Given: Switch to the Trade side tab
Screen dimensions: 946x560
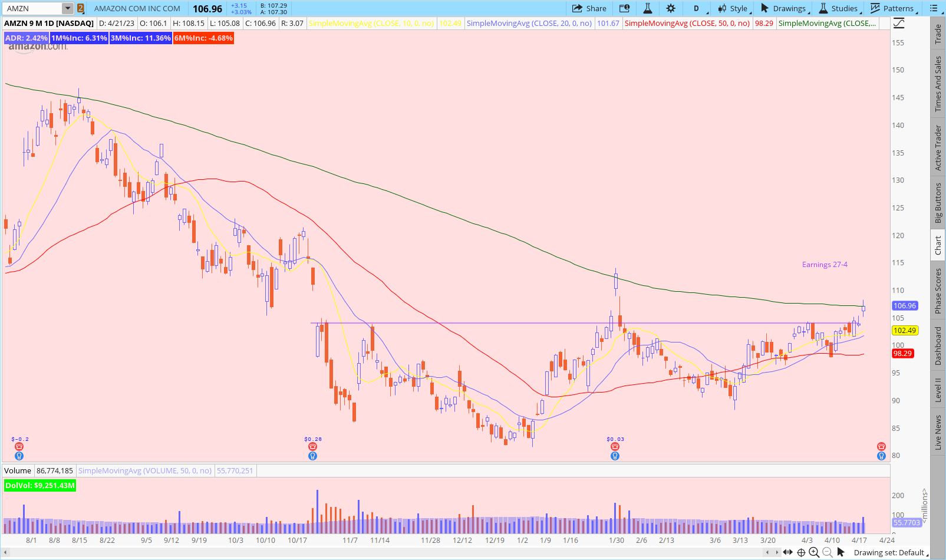Looking at the screenshot, I should [938, 34].
